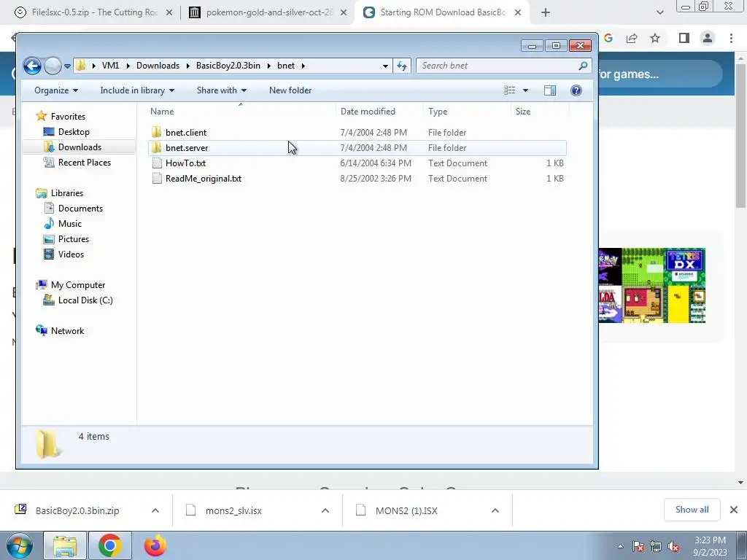The height and width of the screenshot is (560, 747).
Task: Click the folder icon in the address bar
Action: [x=80, y=65]
